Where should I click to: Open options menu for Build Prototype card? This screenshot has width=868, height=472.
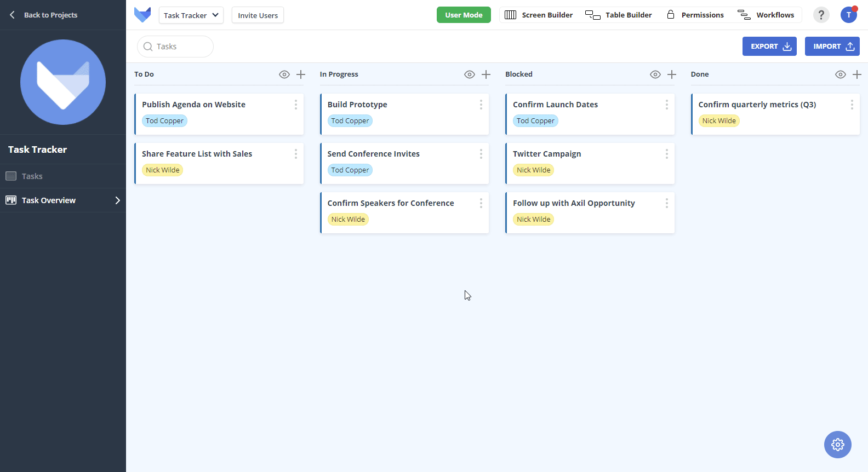tap(481, 105)
